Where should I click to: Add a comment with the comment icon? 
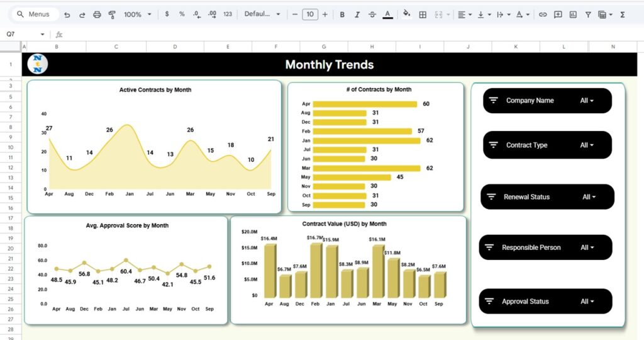tap(558, 14)
